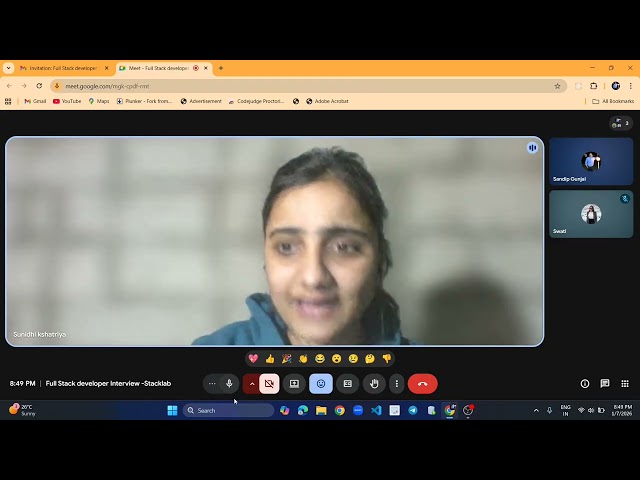Bookmark this page with star icon
The width and height of the screenshot is (640, 480).
(x=557, y=86)
